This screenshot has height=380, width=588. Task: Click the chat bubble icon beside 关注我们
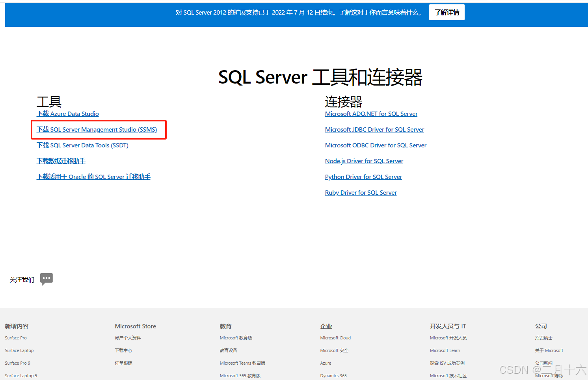(x=47, y=279)
